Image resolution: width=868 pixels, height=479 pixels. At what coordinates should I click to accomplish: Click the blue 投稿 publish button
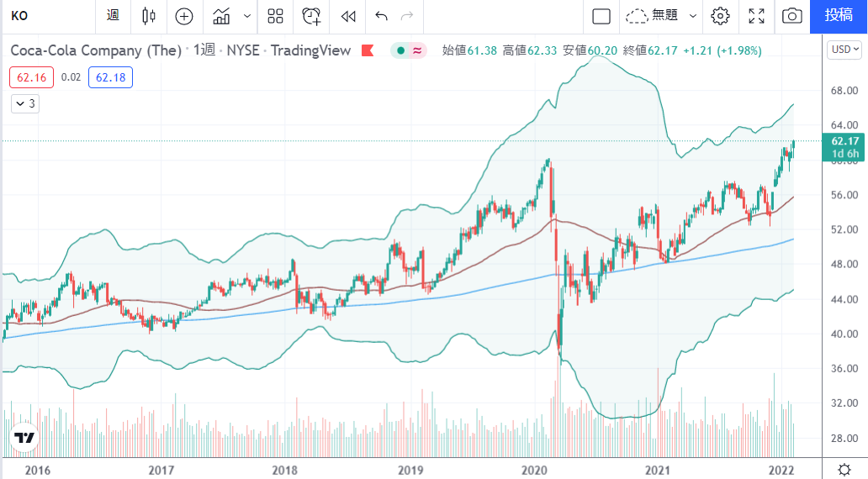pos(839,16)
